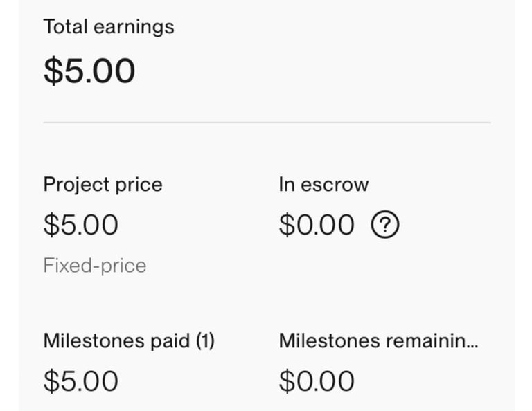This screenshot has width=532, height=411.
Task: Click the dollar sign in Total earnings amount
Action: [53, 71]
